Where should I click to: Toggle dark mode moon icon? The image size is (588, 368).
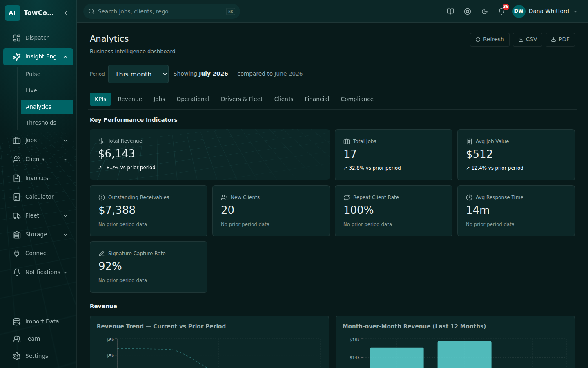tap(485, 11)
